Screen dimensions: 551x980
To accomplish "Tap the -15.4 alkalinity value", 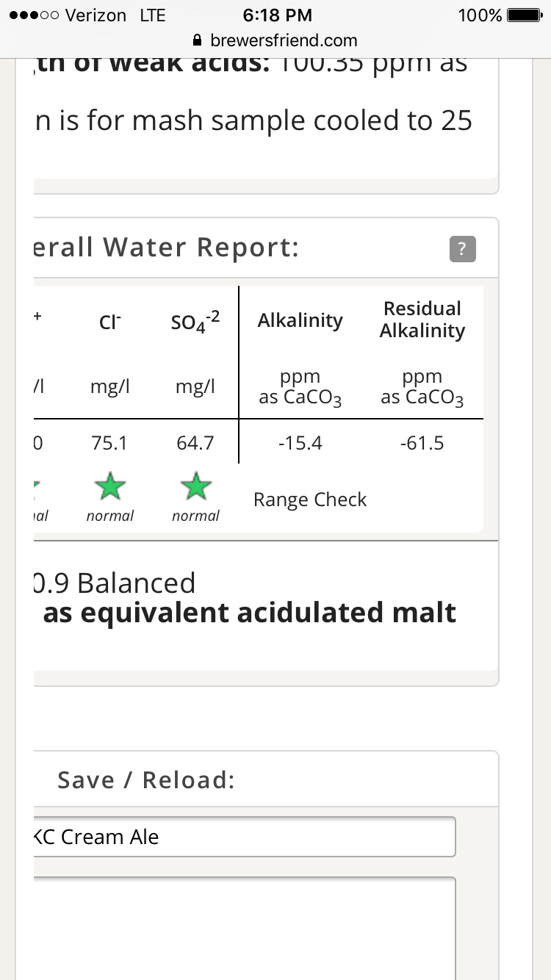I will pos(300,443).
